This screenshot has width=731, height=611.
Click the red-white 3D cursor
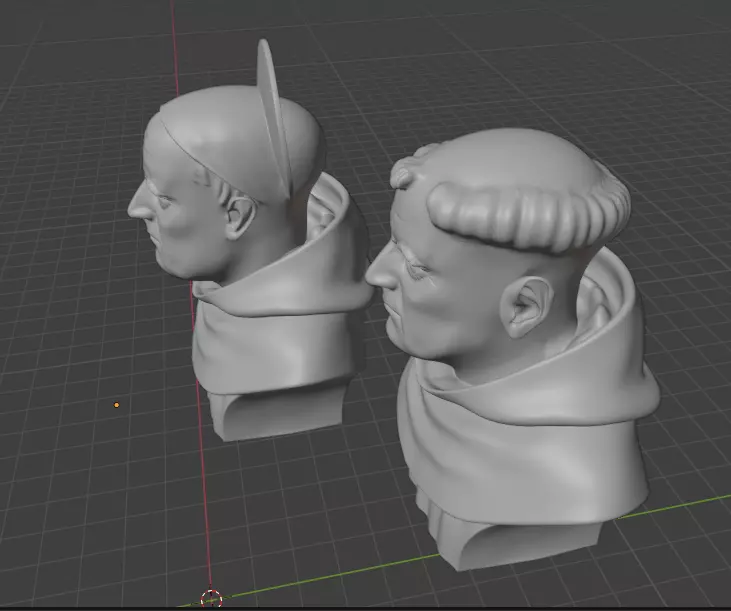click(x=211, y=599)
